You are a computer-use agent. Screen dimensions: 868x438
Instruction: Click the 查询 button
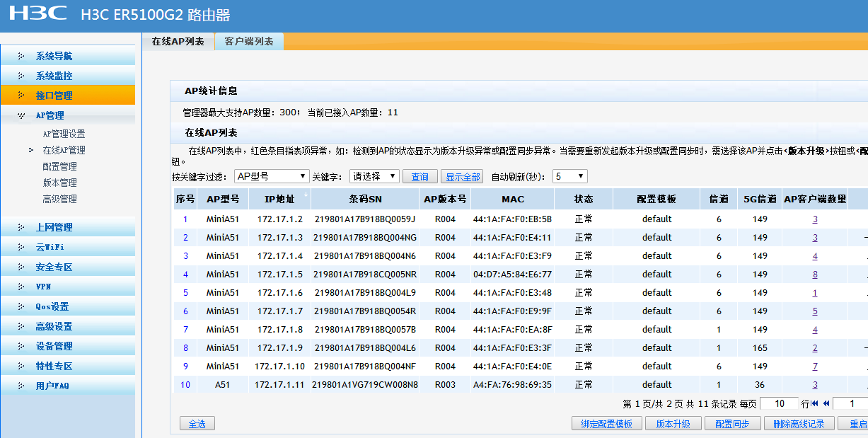[x=419, y=177]
